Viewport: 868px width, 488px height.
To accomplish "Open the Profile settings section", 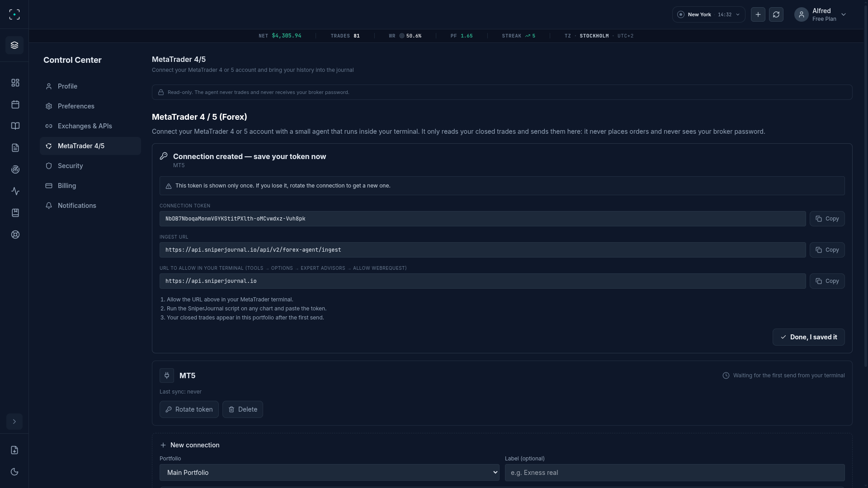I will click(90, 86).
